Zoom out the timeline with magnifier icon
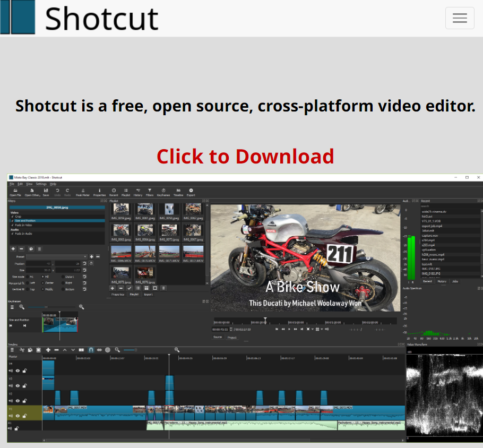This screenshot has width=483, height=448. (x=117, y=350)
